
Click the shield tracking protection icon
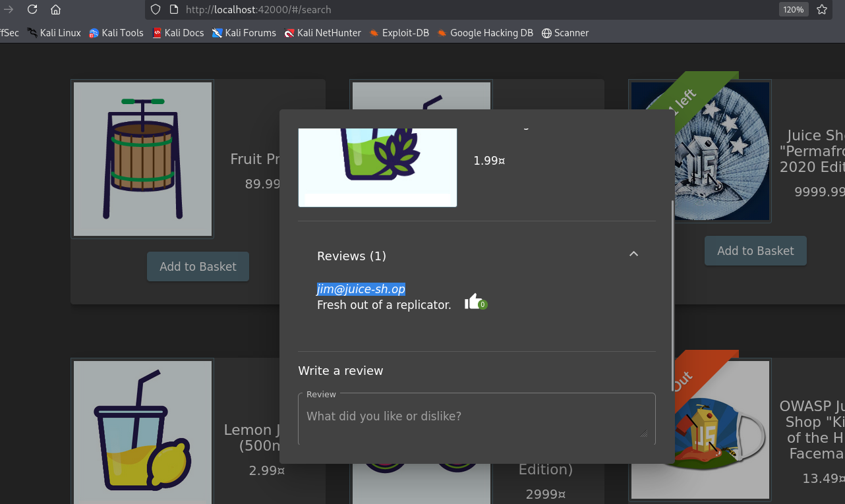coord(156,9)
